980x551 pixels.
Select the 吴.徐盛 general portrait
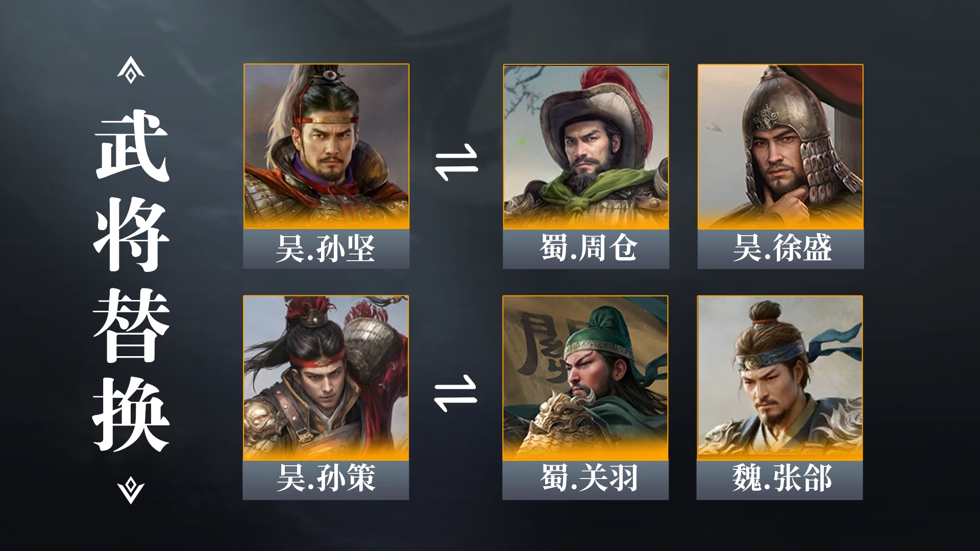(x=780, y=147)
